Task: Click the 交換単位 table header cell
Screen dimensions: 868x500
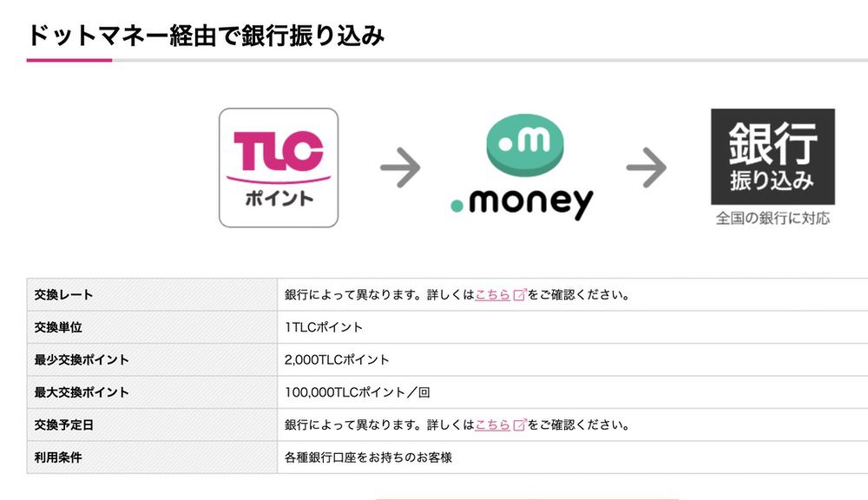Action: [x=57, y=327]
